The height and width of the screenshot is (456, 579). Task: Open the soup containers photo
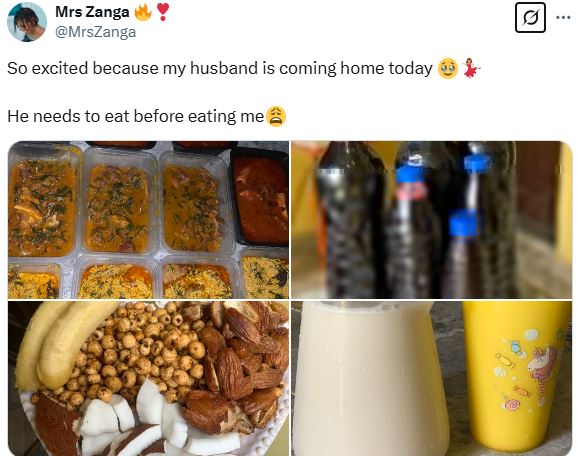pos(148,220)
